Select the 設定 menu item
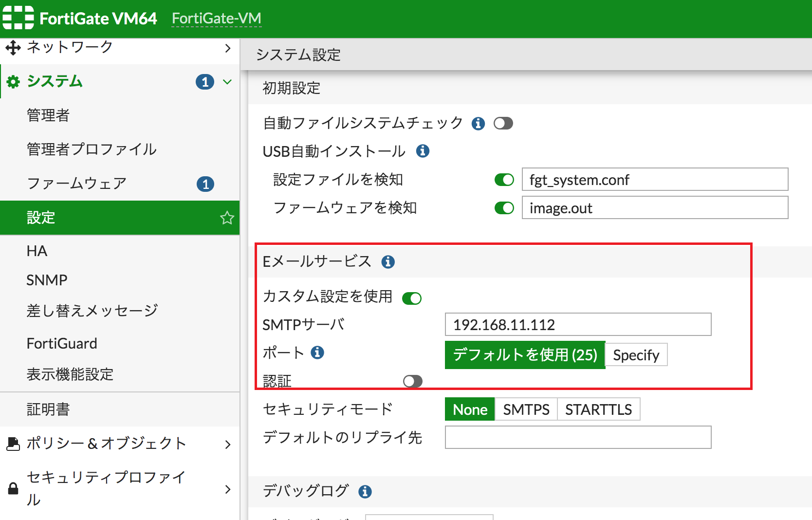812x520 pixels. 120,218
